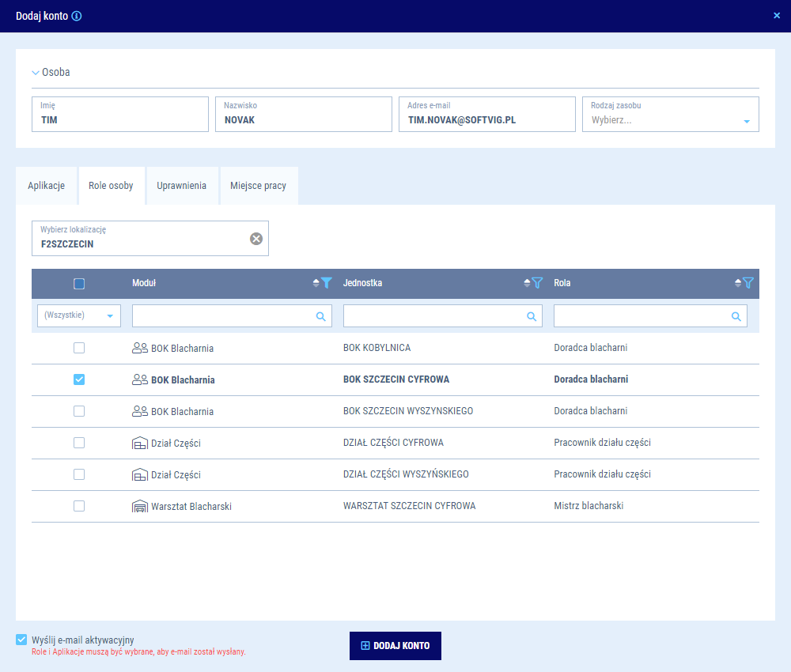The height and width of the screenshot is (672, 791).
Task: Go to the Miejsce pracy tab
Action: pos(258,186)
